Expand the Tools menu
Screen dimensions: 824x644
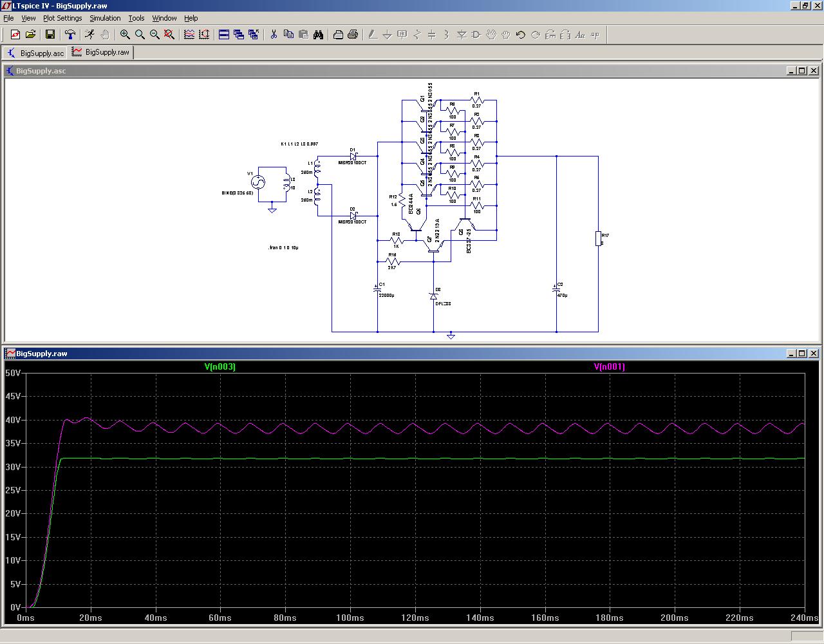coord(136,18)
